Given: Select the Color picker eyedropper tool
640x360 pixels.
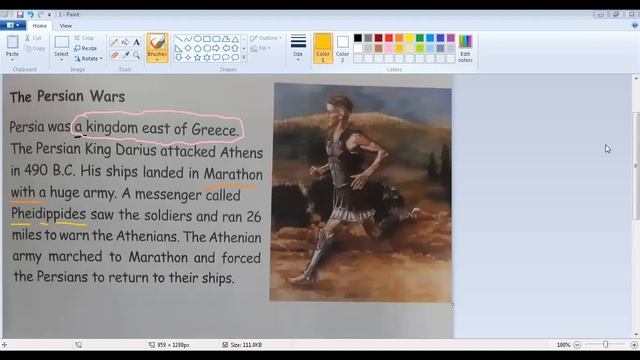Looking at the screenshot, I should [125, 55].
